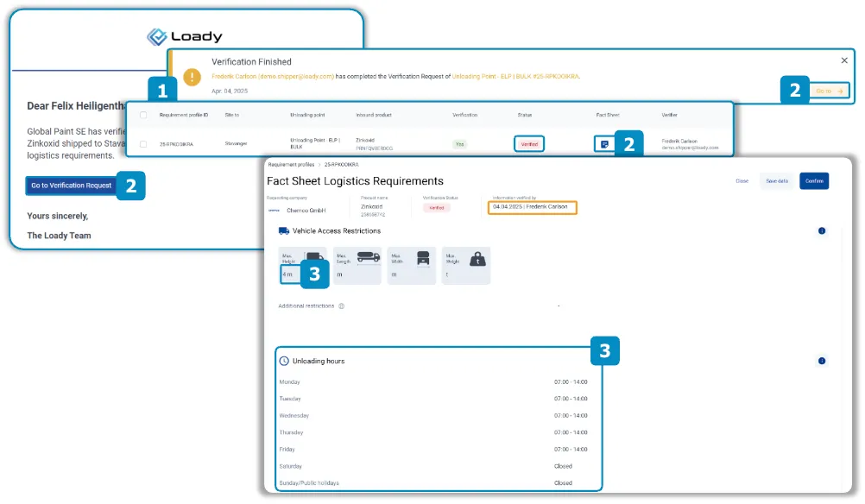Click the Loady logo in the email
The height and width of the screenshot is (504, 865).
[x=184, y=37]
